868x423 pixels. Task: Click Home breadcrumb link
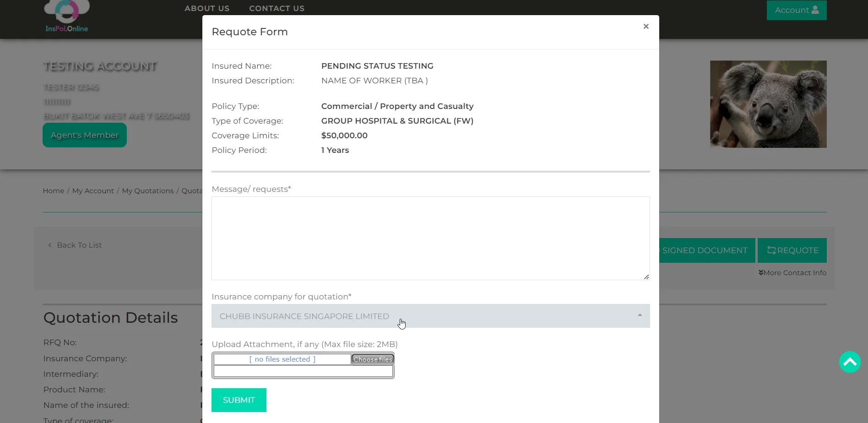(x=54, y=191)
